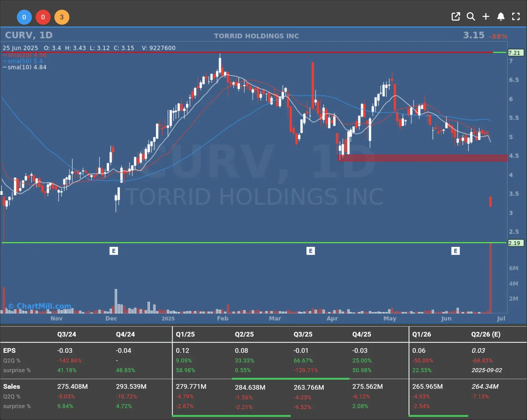
Task: Open the ChartMill.com copyright link
Action: [x=39, y=306]
